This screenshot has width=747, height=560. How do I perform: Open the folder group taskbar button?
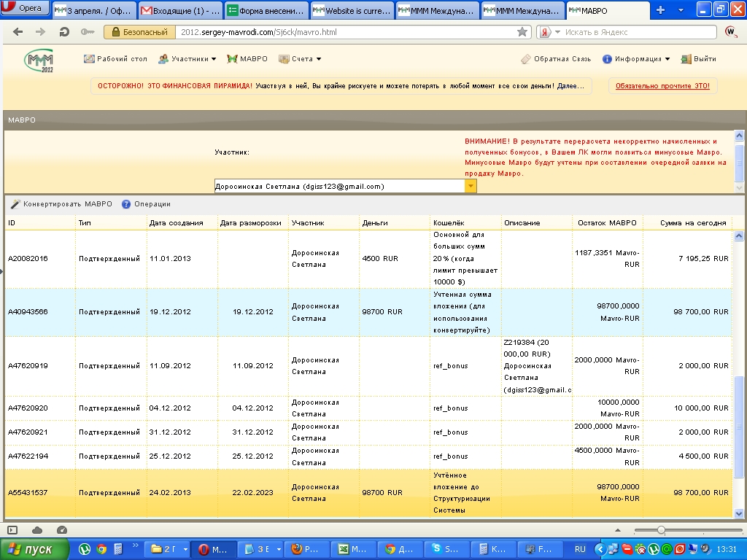[169, 549]
